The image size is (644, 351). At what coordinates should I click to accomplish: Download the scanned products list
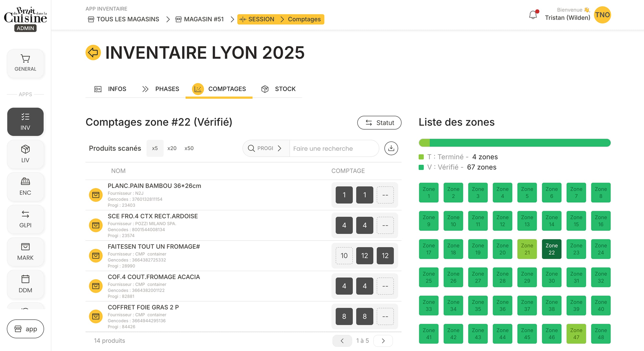pyautogui.click(x=391, y=148)
